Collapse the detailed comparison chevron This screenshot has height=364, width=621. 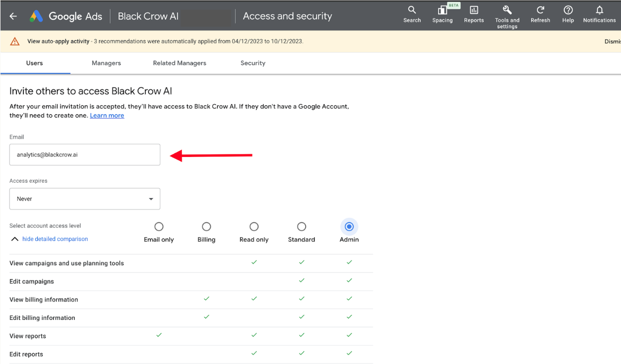click(15, 239)
